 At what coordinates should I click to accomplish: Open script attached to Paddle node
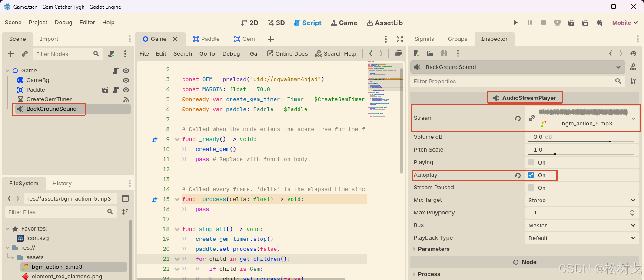point(116,90)
